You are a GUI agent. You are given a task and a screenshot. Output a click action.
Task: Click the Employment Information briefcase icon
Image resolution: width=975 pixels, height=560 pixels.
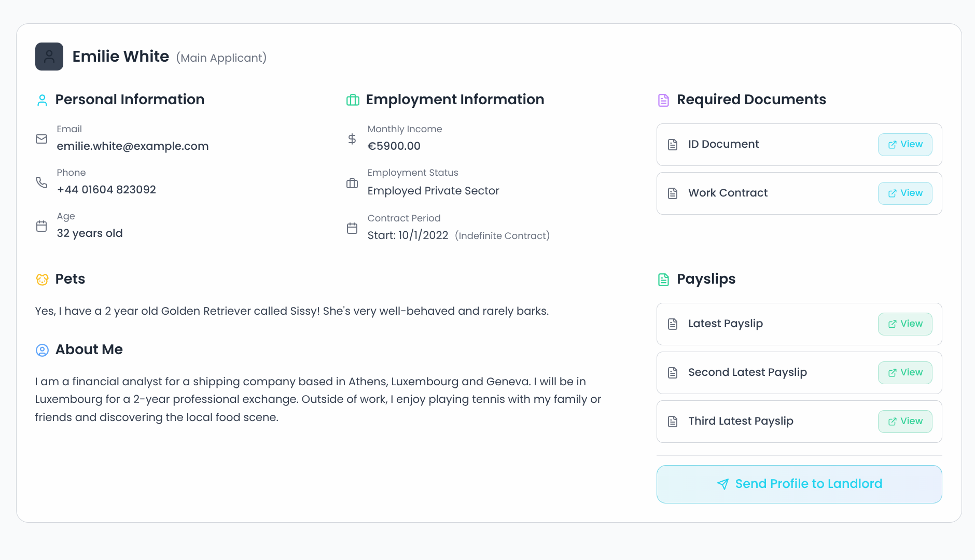click(x=353, y=100)
